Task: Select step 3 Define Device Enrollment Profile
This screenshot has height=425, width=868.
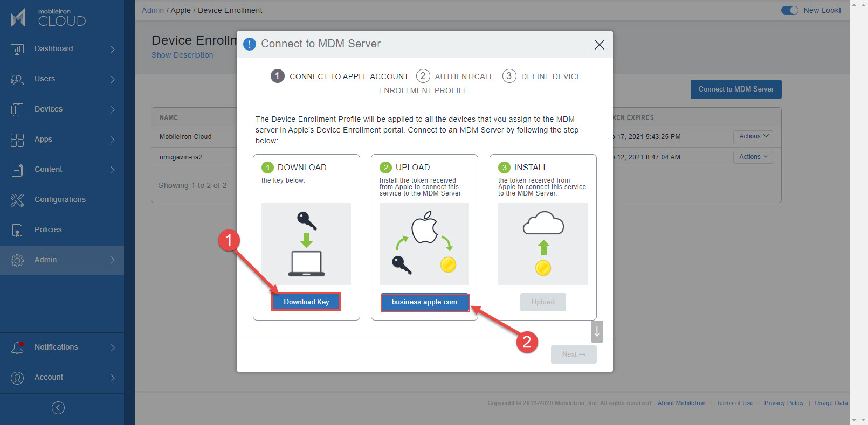Action: tap(542, 76)
